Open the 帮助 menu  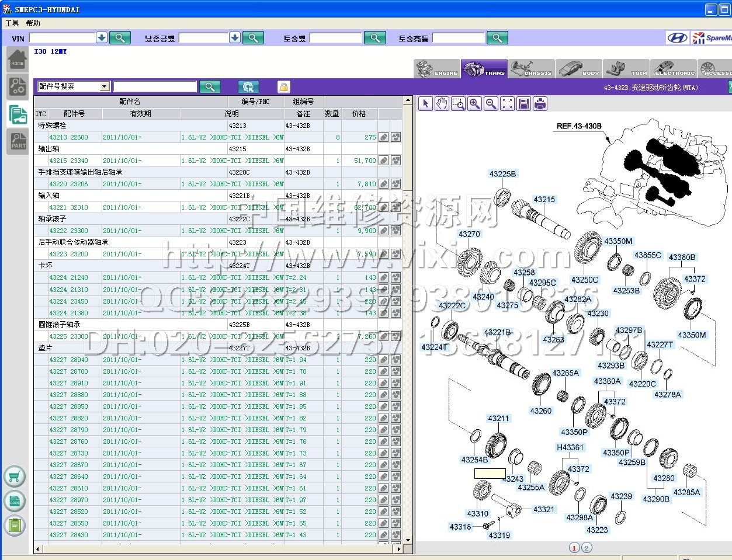coord(33,23)
